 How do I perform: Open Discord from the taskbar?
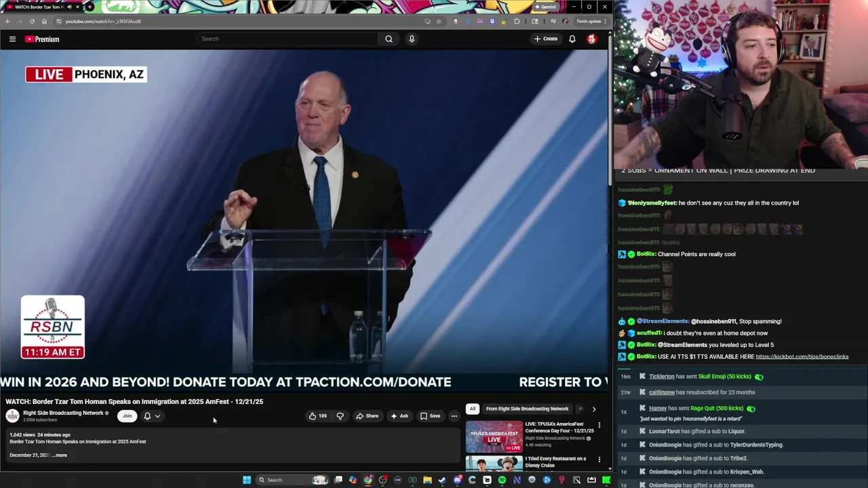tap(458, 480)
